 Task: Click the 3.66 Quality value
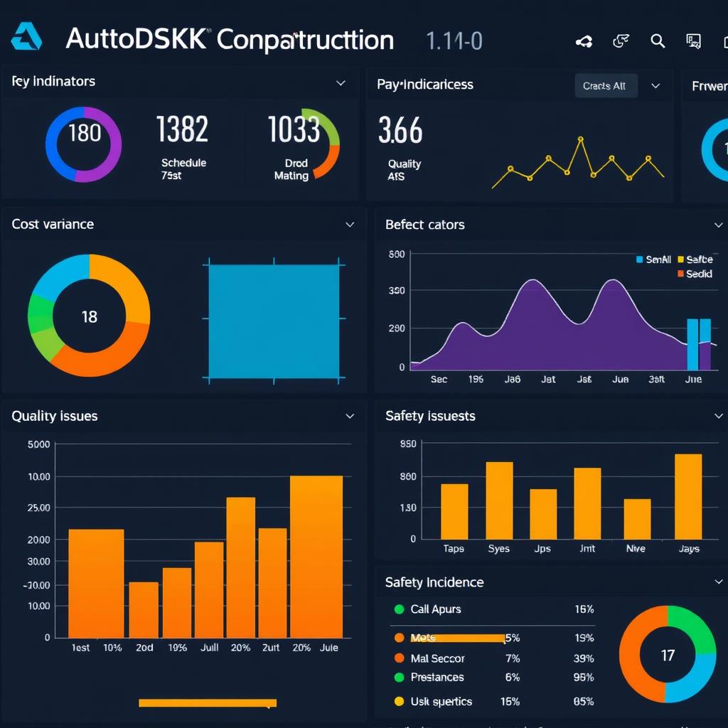(x=400, y=130)
